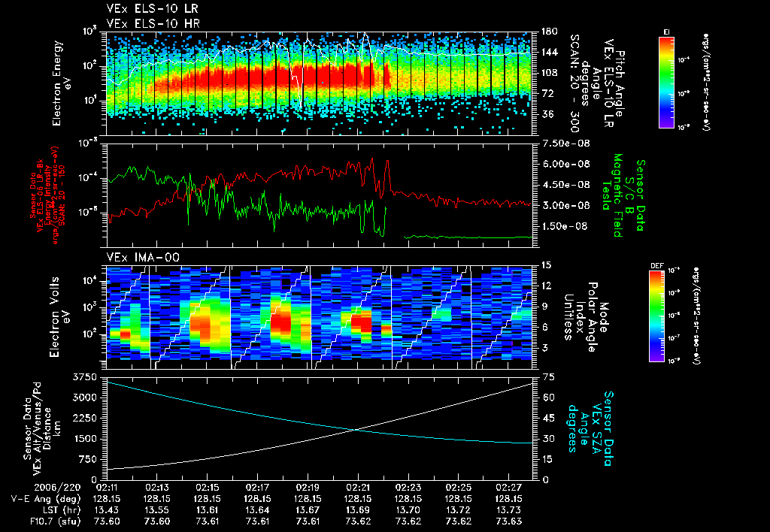Click the 180 pitch angle tick label
770x532 pixels.
pyautogui.click(x=548, y=32)
